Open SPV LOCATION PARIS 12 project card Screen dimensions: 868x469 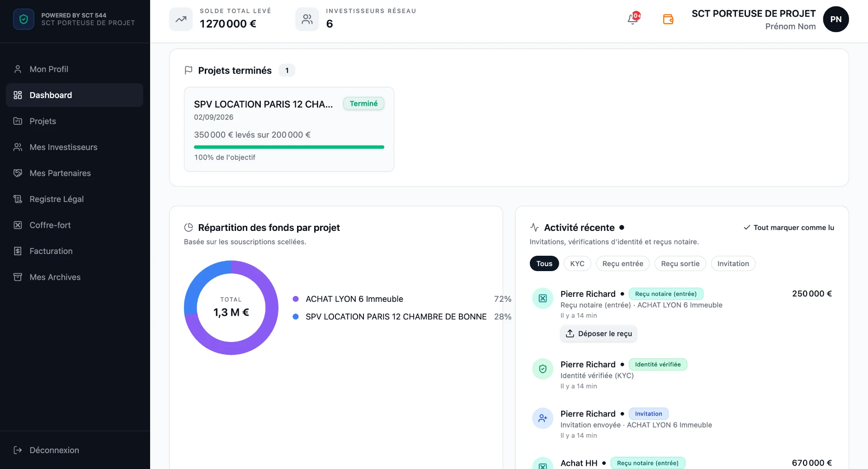click(x=289, y=129)
